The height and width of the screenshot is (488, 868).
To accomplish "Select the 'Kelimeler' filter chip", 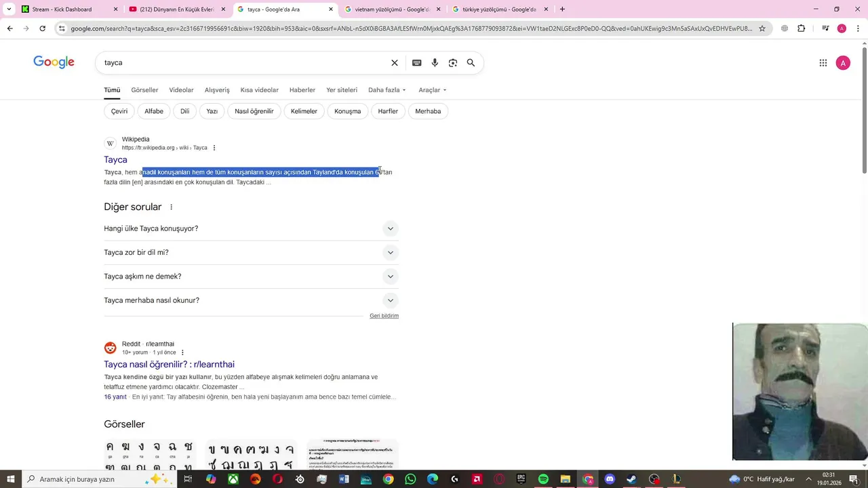I will point(304,111).
